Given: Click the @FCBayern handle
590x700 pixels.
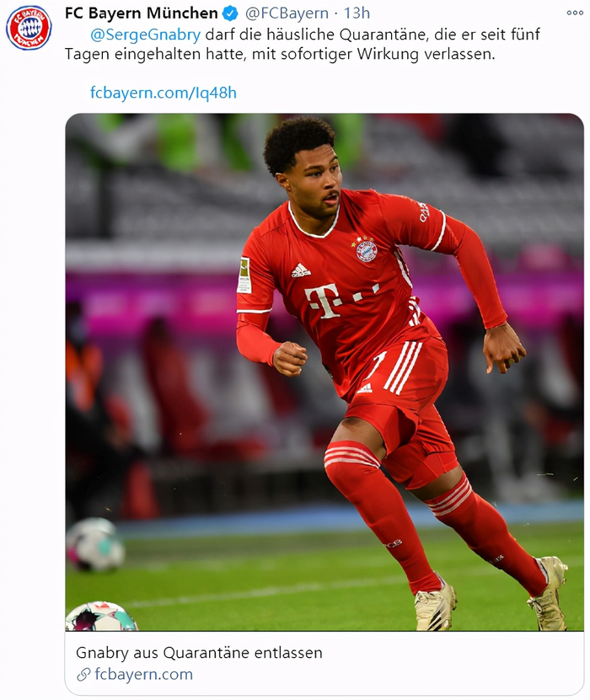Looking at the screenshot, I should coord(287,13).
